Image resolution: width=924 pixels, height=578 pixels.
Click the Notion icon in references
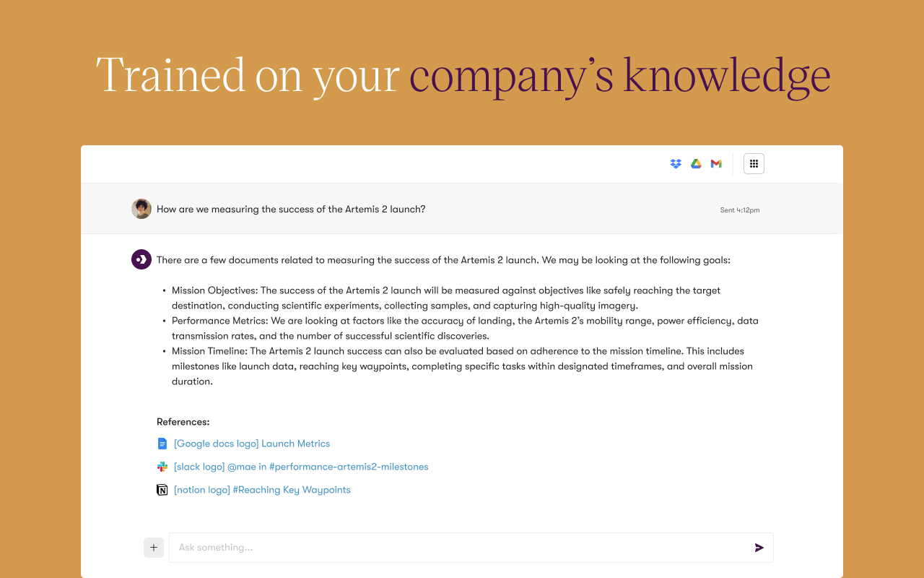pyautogui.click(x=162, y=489)
